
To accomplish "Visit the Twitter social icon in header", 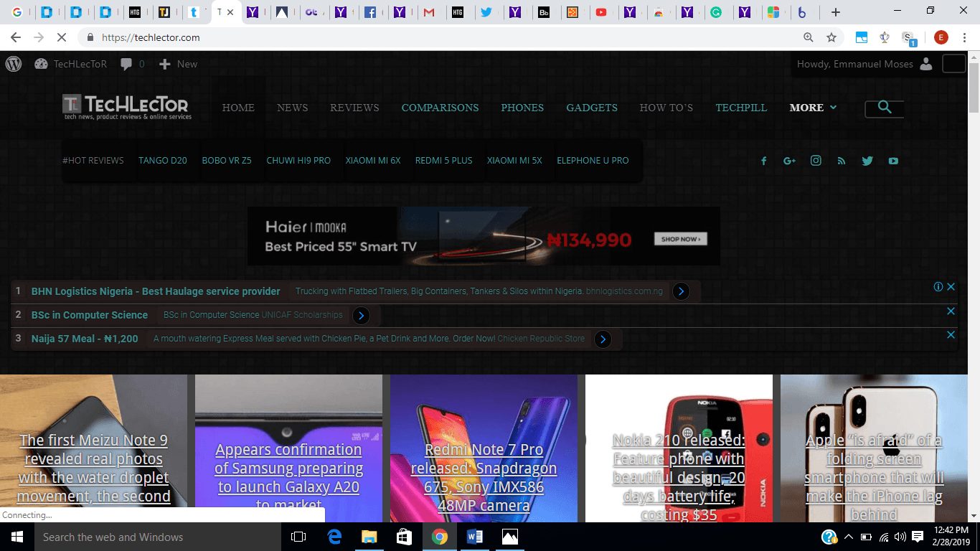I will click(867, 161).
